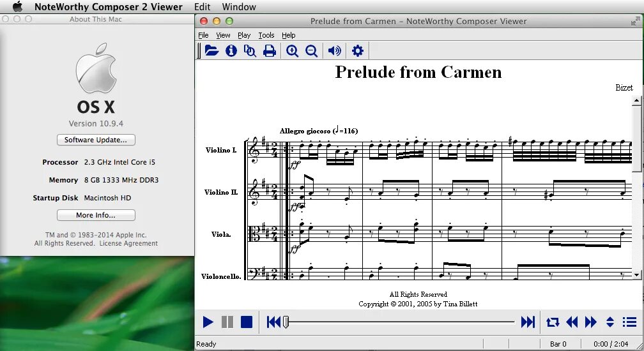644x351 pixels.
Task: Play the Prelude from Carmen
Action: [x=208, y=322]
